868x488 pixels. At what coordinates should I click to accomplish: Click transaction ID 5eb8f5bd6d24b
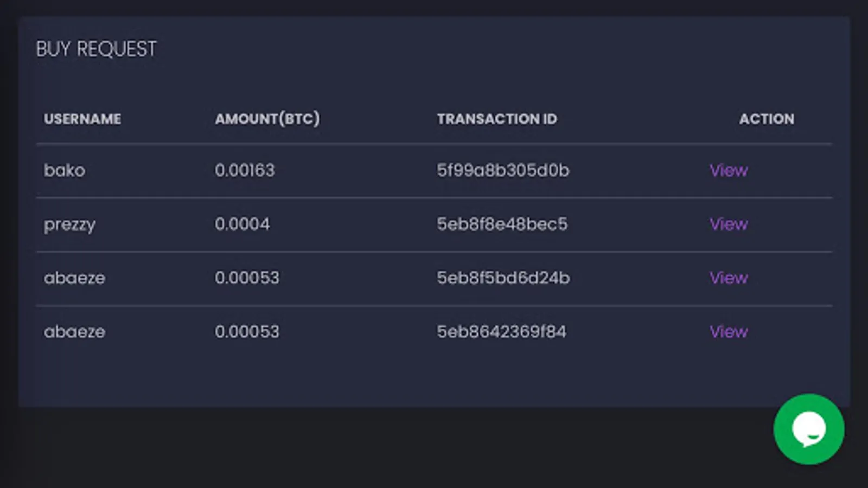coord(503,278)
